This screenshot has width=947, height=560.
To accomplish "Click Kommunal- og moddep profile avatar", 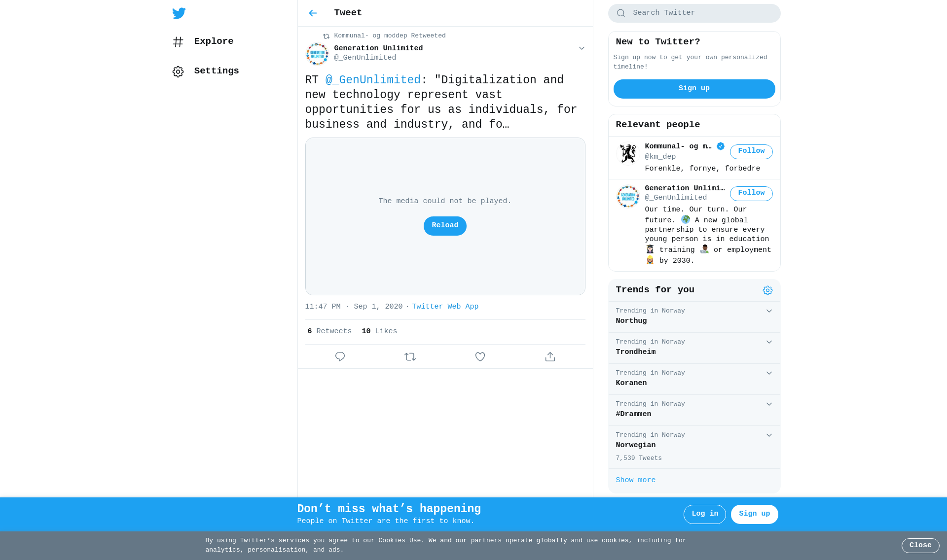I will click(628, 153).
